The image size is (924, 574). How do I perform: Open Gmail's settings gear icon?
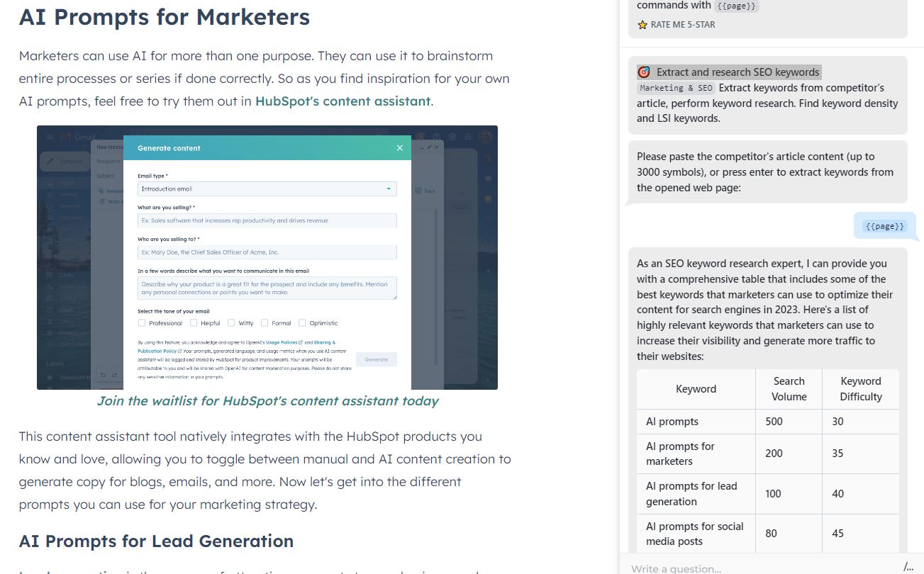click(x=452, y=135)
